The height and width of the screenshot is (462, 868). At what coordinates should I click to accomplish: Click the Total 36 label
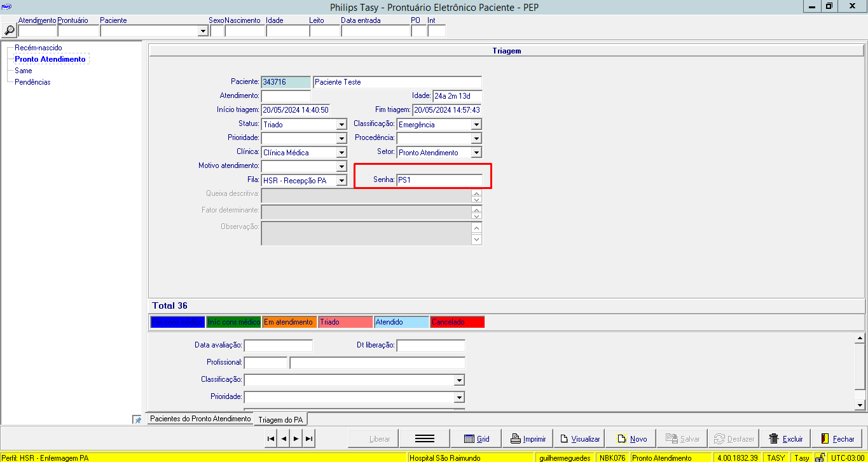tap(170, 306)
